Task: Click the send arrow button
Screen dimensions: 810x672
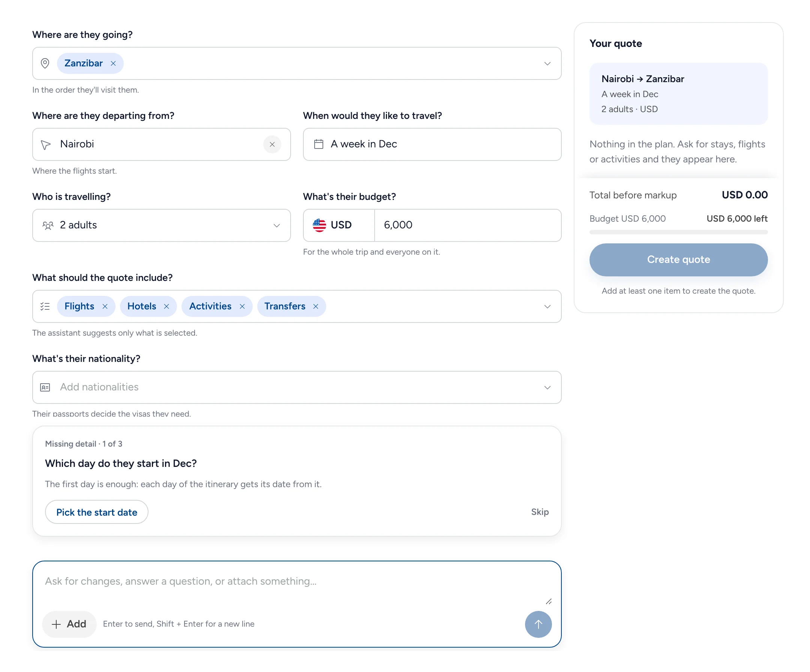Action: 538,624
